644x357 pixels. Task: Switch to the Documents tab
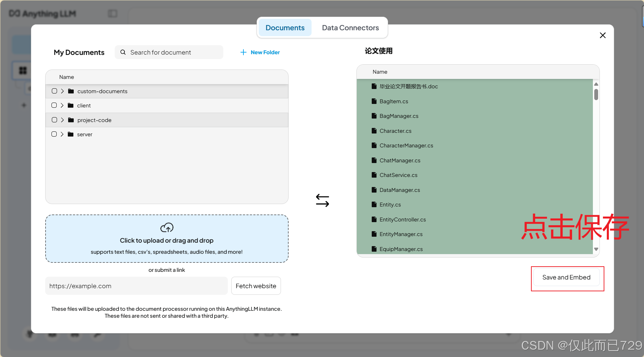point(285,28)
